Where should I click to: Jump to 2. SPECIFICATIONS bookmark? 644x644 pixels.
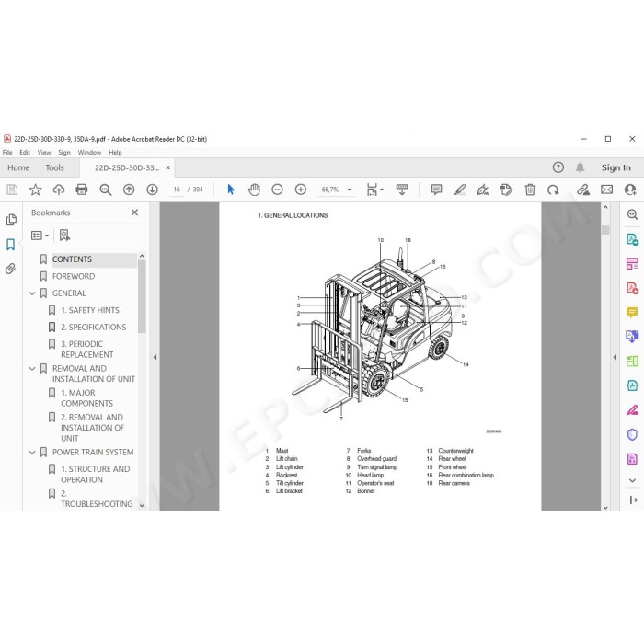click(x=94, y=328)
